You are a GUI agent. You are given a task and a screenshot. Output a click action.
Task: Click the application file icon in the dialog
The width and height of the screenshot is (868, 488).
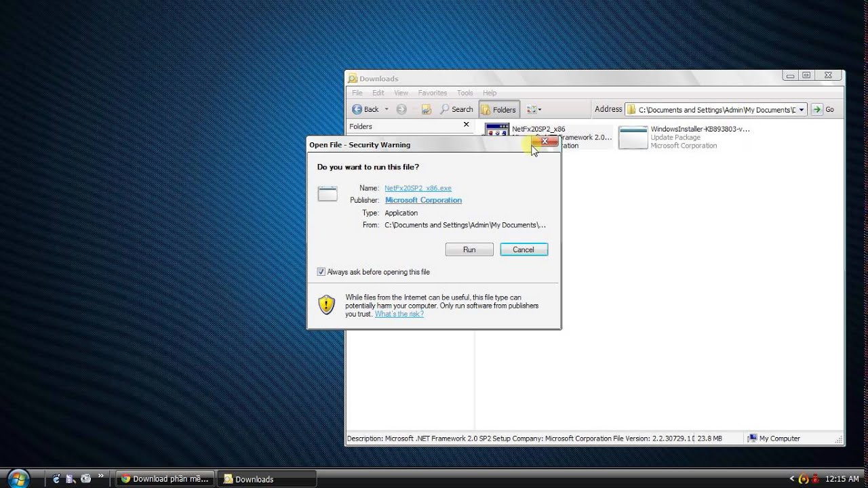tap(328, 194)
